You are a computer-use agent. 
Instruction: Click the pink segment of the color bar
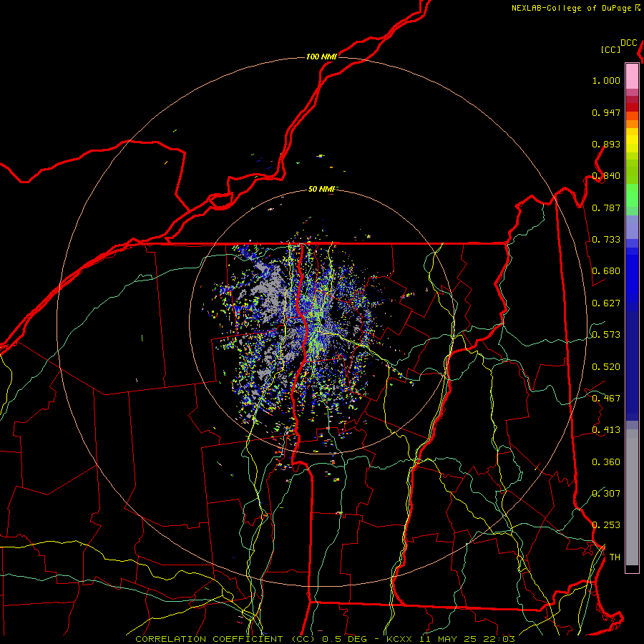point(632,77)
